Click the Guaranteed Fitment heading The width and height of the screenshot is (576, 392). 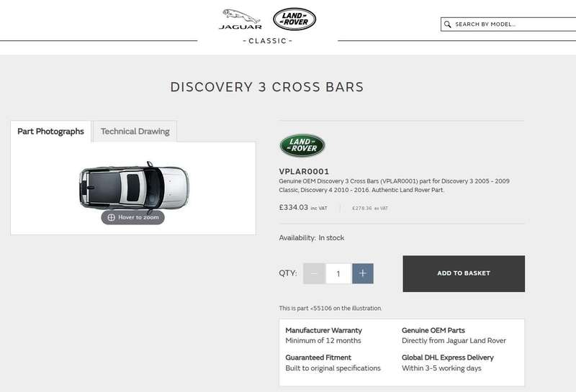[x=318, y=357]
